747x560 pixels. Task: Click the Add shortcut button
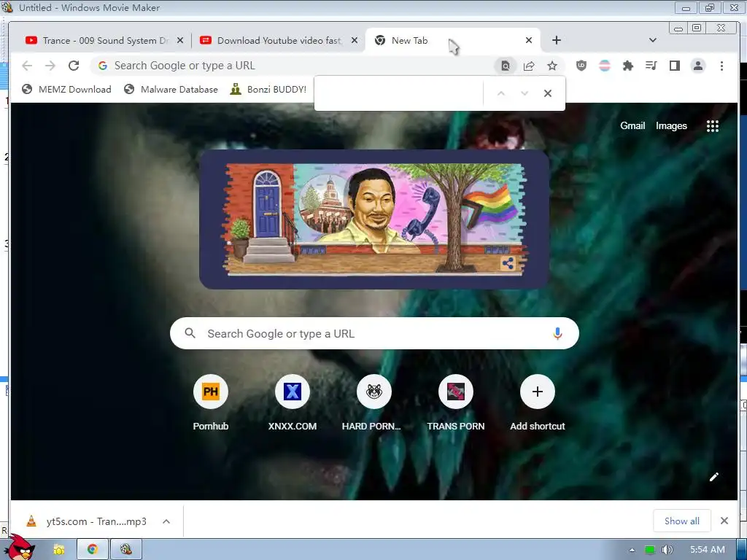(x=538, y=402)
